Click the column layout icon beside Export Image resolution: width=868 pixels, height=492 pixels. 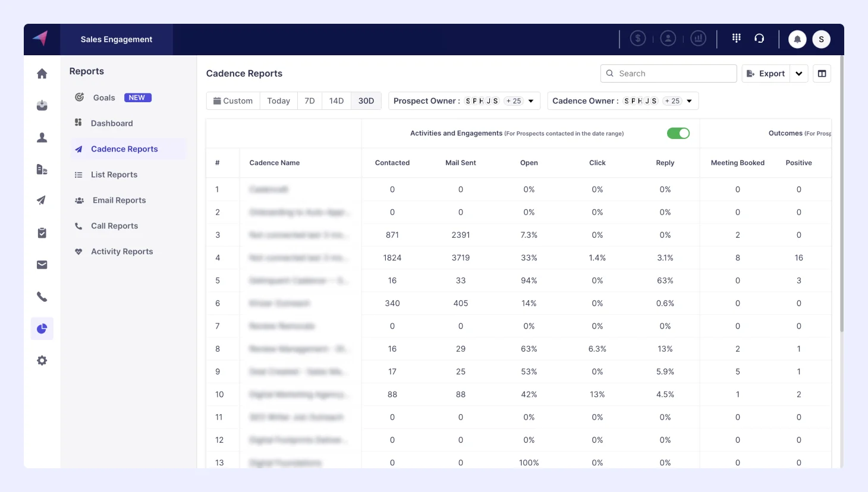coord(822,74)
